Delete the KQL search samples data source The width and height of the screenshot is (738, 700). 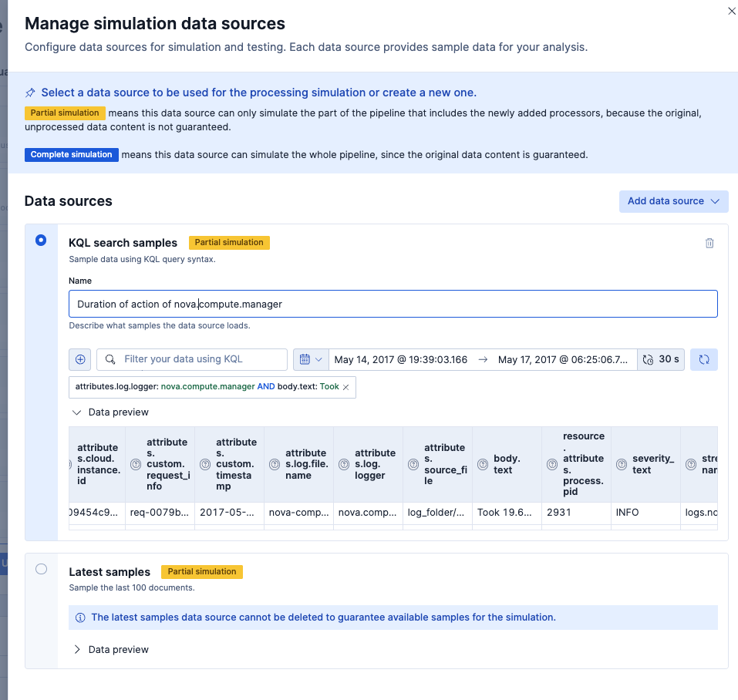tap(709, 243)
